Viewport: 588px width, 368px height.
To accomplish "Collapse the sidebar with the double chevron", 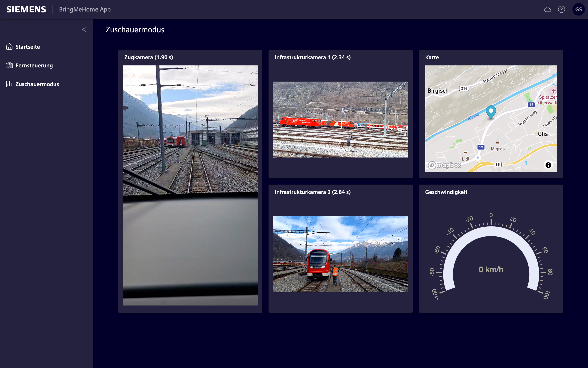I will (x=84, y=30).
